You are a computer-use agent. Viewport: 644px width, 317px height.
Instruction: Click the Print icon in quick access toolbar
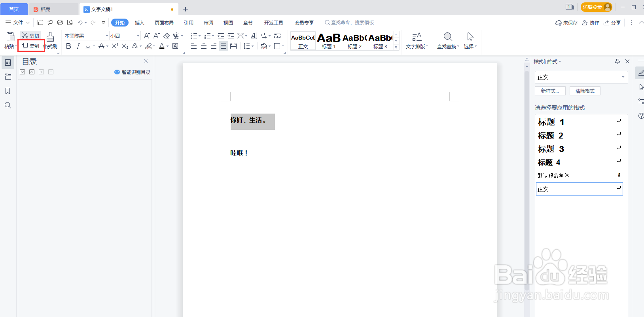click(60, 23)
